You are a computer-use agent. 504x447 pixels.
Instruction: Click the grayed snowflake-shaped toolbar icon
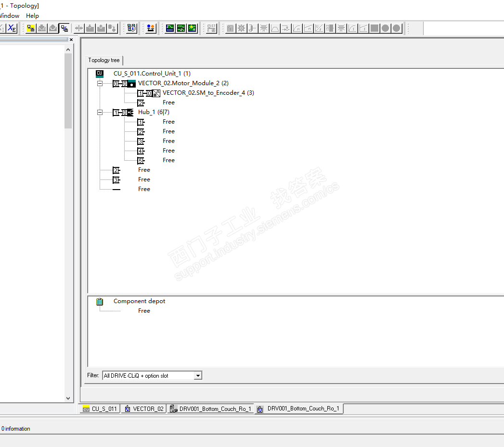click(241, 28)
